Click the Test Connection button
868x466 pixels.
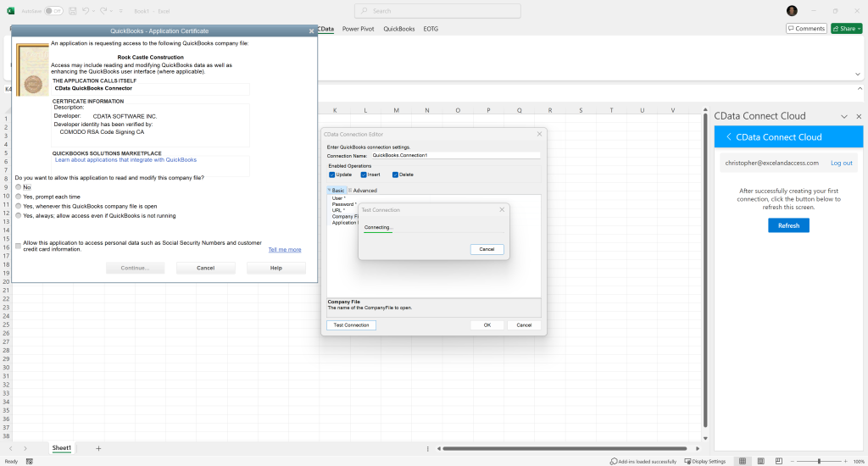tap(351, 325)
